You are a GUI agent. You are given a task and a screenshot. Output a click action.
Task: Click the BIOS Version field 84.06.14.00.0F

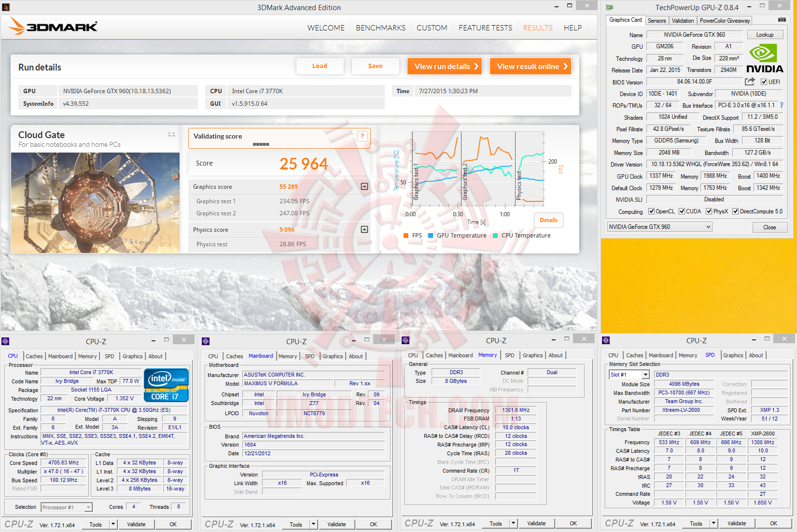pyautogui.click(x=694, y=82)
